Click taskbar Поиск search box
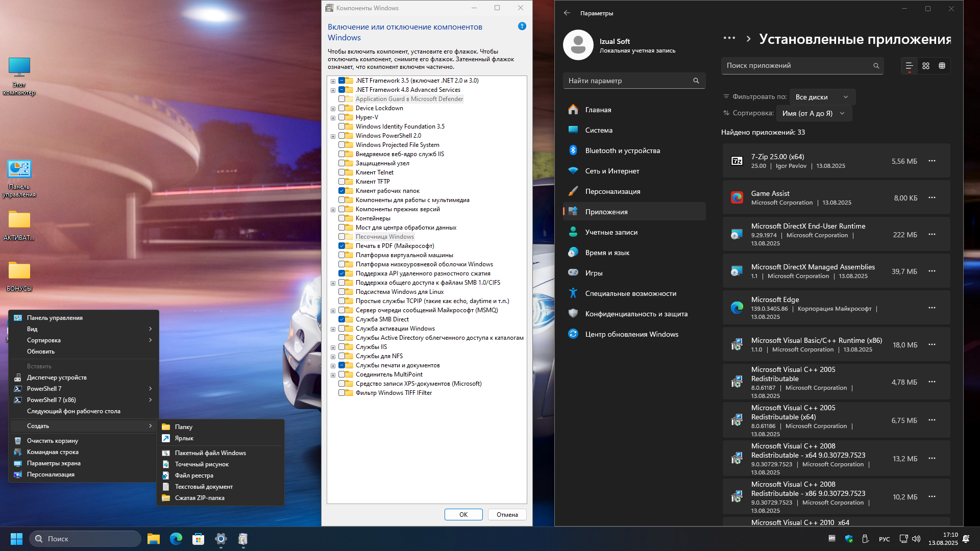This screenshot has height=551, width=980. tap(85, 539)
